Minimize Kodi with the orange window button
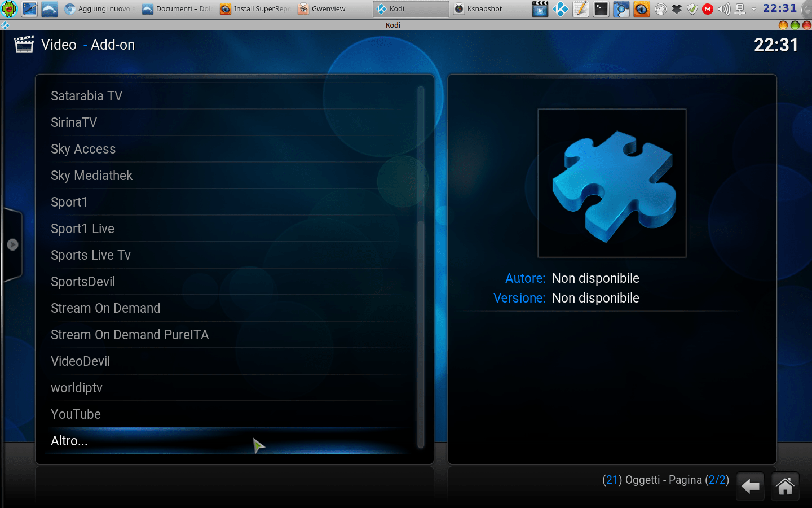Viewport: 812px width, 508px height. pyautogui.click(x=783, y=25)
